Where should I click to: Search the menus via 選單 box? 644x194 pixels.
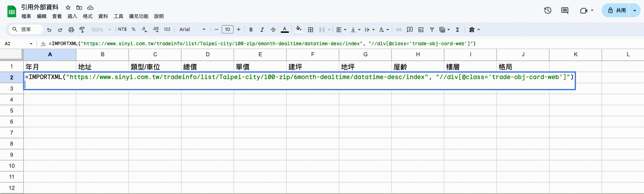pyautogui.click(x=26, y=29)
